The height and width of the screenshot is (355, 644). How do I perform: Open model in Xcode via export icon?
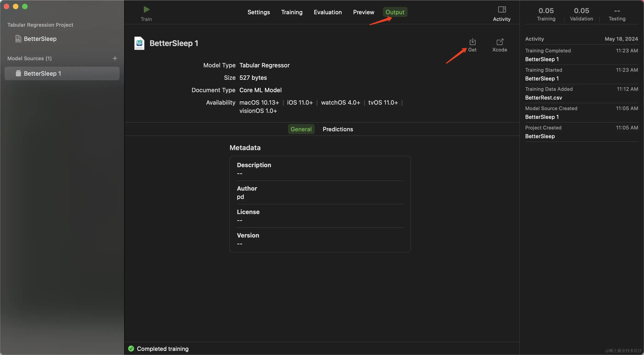(x=500, y=42)
